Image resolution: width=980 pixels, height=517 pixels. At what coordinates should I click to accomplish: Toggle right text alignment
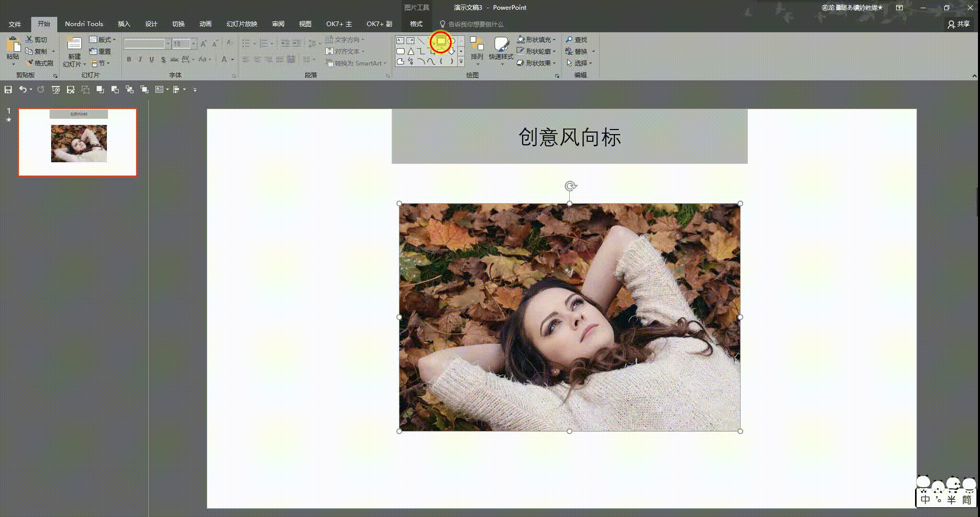[269, 59]
